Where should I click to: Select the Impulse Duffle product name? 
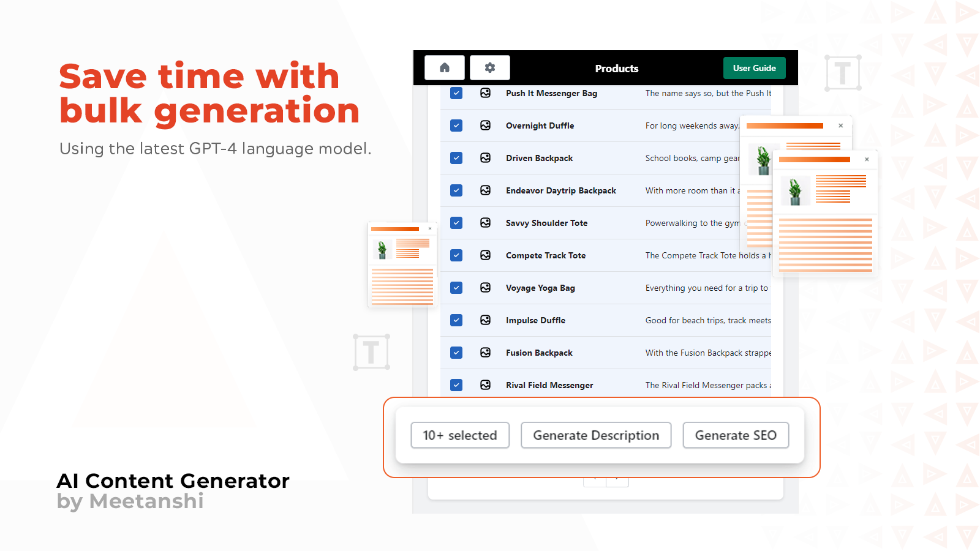pos(536,320)
